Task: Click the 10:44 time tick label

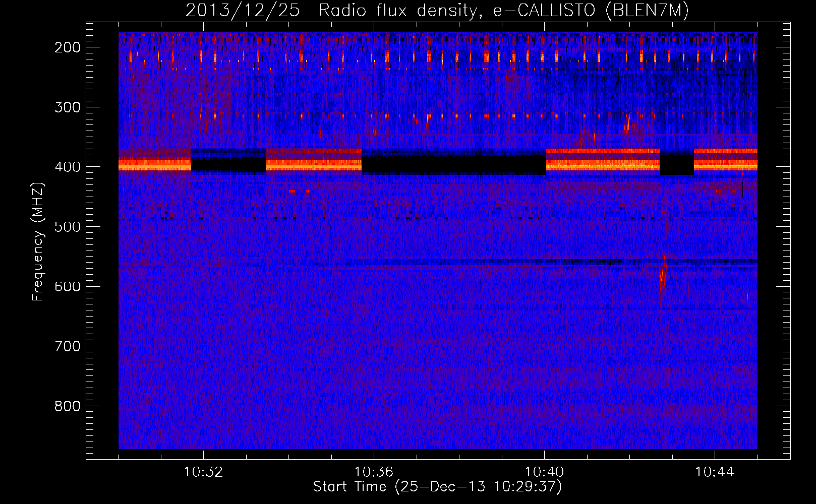Action: coord(715,472)
